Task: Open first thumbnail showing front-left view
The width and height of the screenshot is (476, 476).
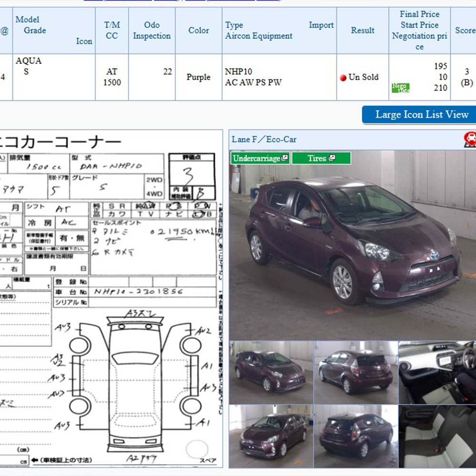Action: [271, 371]
